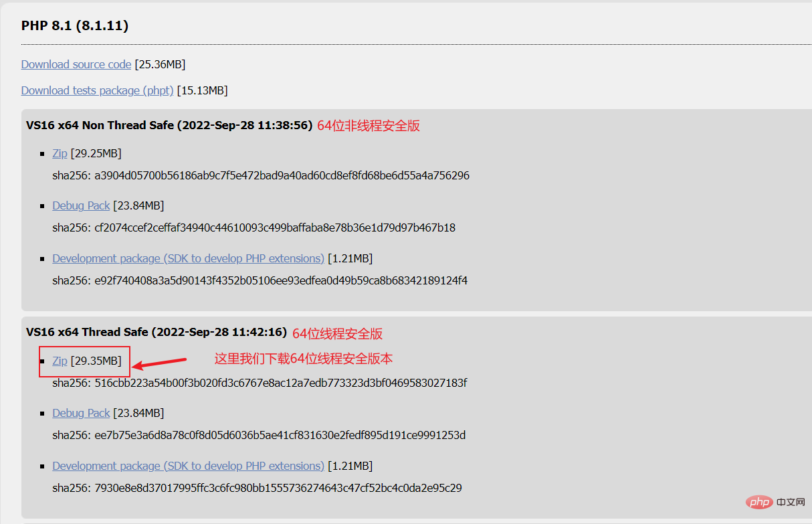812x524 pixels.
Task: Open the Download source code link
Action: 76,64
